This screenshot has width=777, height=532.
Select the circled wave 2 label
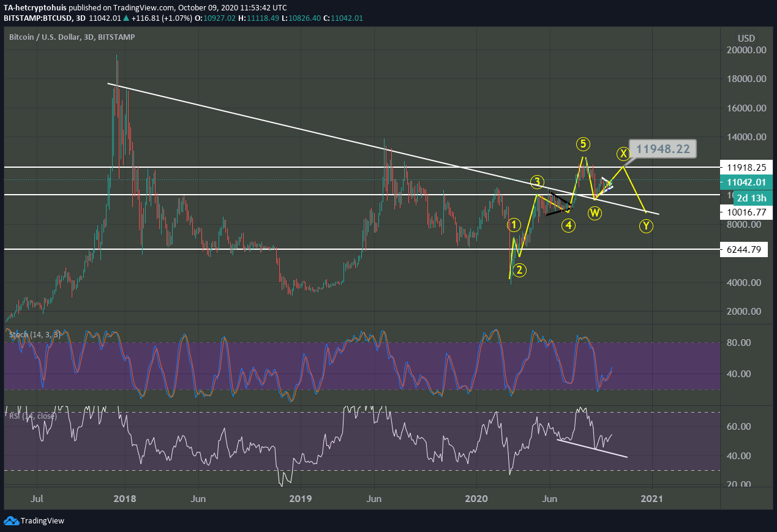tap(519, 269)
